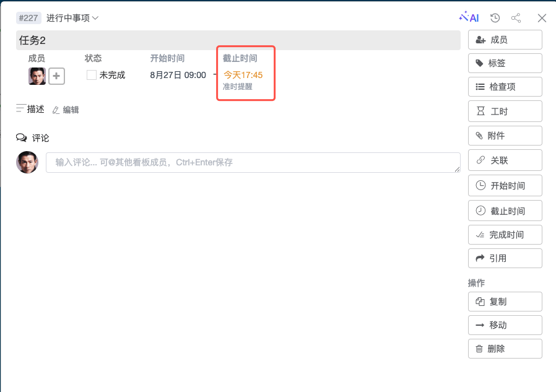Add a member with plus icon
556x392 pixels.
click(56, 76)
